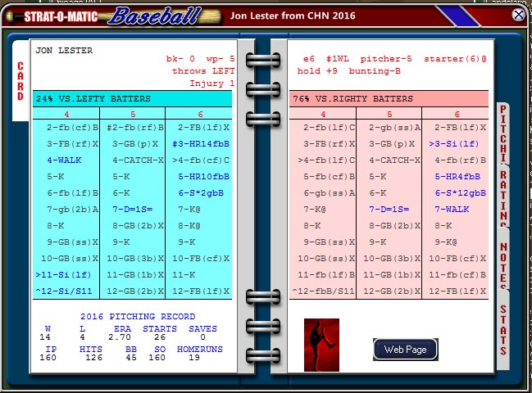Select the BB value 45
This screenshot has height=393, width=532.
tap(131, 358)
